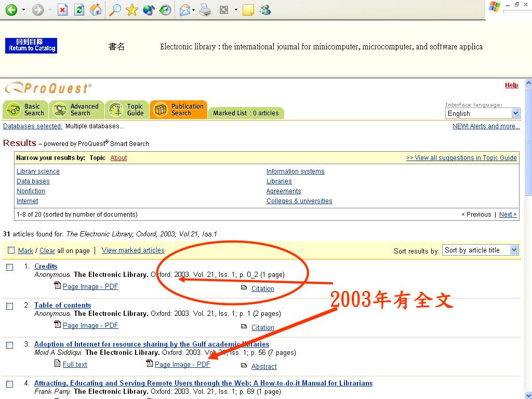Click the yellow note Discuss icon
532x399 pixels.
[x=248, y=10]
